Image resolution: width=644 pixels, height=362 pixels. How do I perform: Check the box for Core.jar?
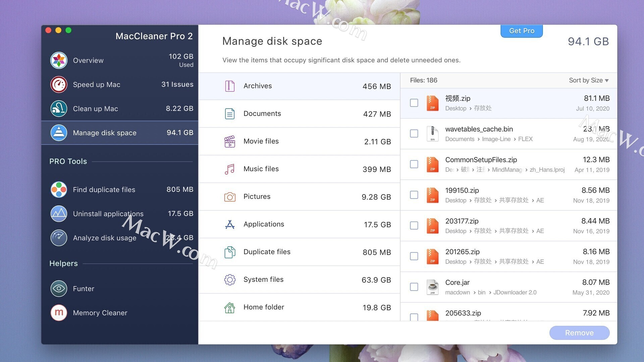(414, 287)
